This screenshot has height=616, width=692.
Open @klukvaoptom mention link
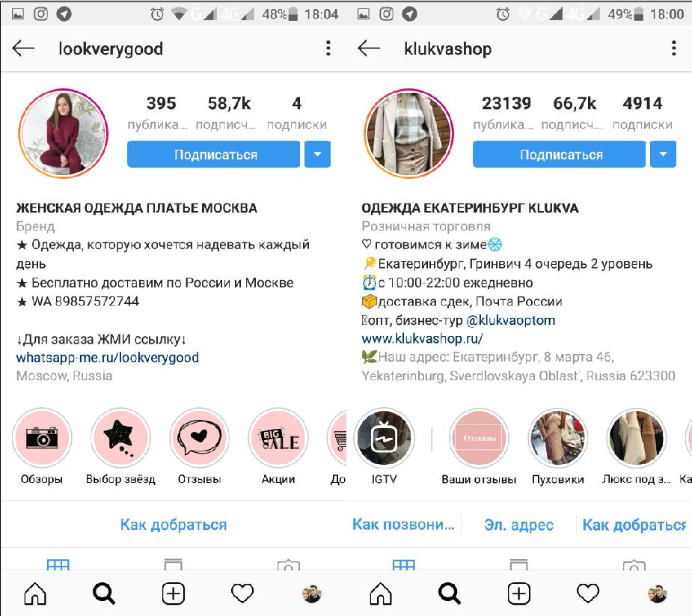(x=511, y=320)
